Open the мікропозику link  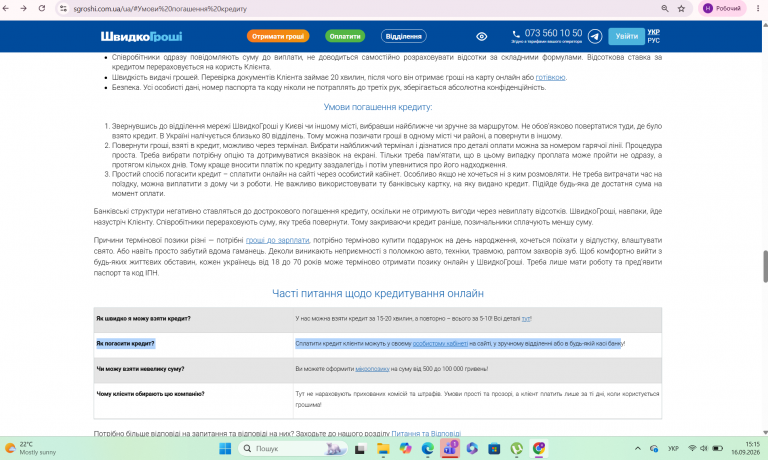(x=372, y=369)
